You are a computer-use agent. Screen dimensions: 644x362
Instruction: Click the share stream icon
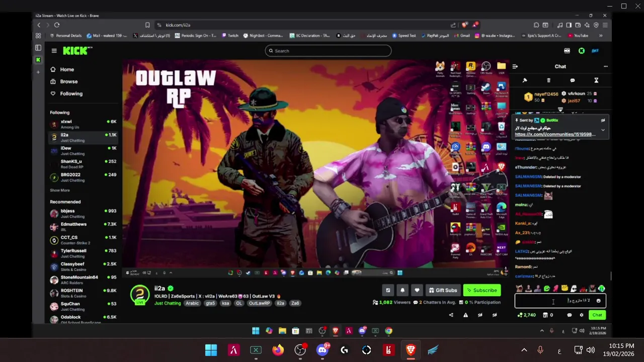(x=451, y=315)
